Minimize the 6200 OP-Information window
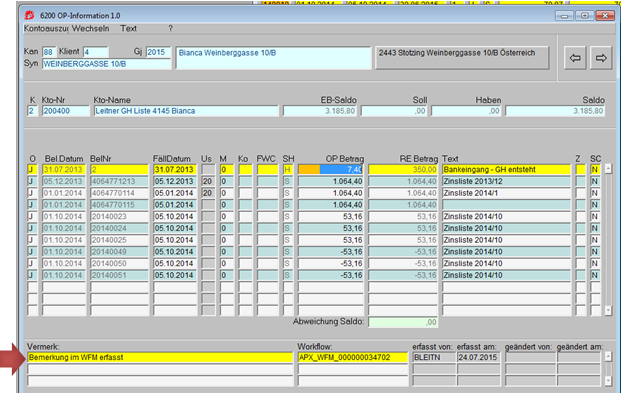This screenshot has width=621, height=394. [x=565, y=16]
